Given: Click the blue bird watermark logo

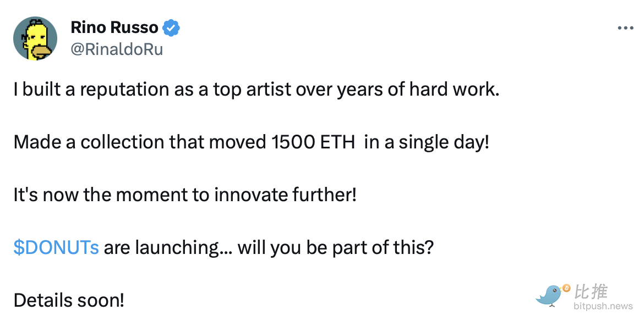Looking at the screenshot, I should click(549, 296).
